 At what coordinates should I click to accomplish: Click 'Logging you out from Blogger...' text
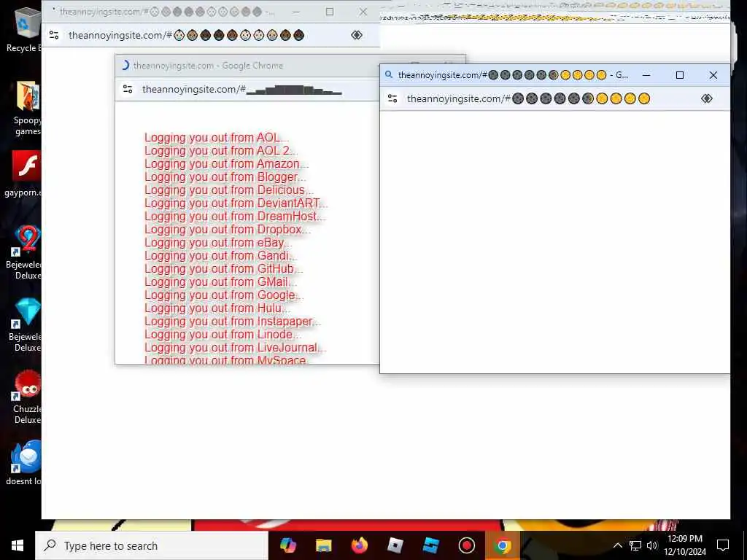click(225, 177)
